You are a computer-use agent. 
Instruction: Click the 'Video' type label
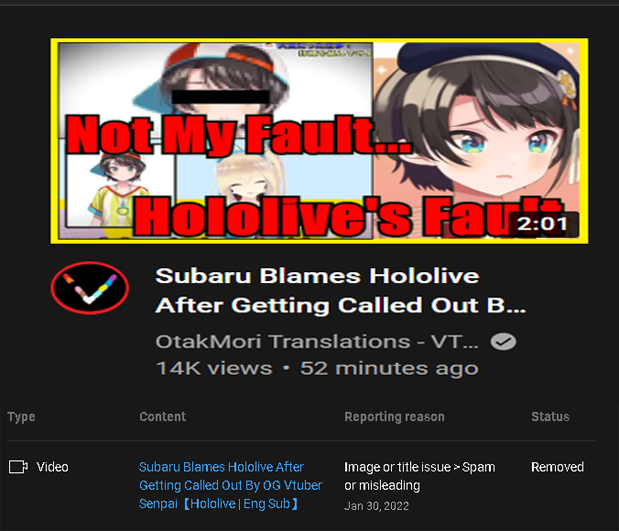[x=53, y=467]
